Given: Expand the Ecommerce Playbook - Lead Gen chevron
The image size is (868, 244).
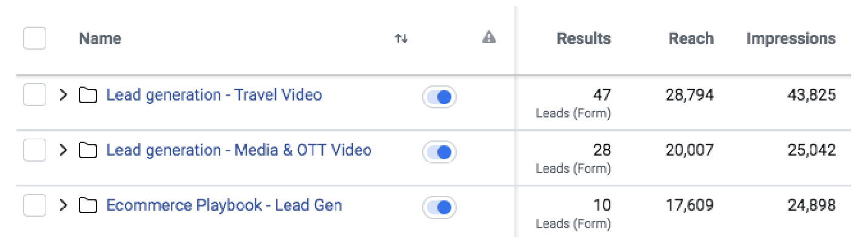Looking at the screenshot, I should (x=63, y=206).
